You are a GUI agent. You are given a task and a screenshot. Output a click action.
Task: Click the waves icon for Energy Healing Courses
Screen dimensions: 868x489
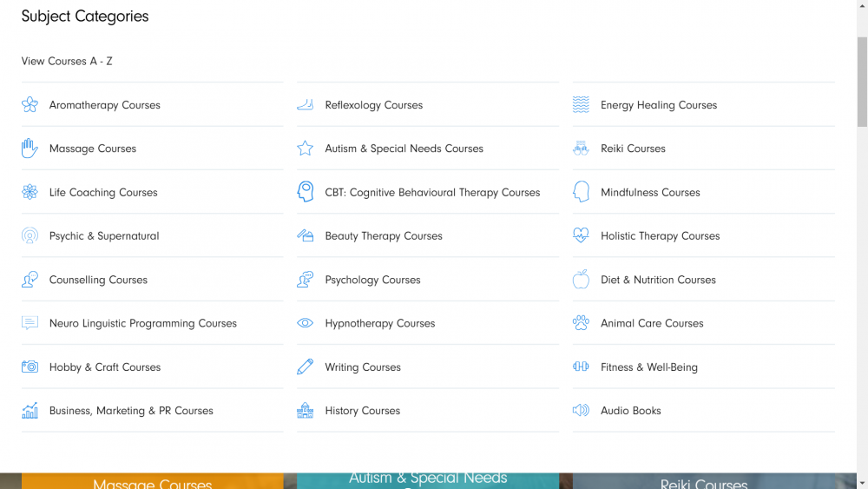pyautogui.click(x=581, y=105)
